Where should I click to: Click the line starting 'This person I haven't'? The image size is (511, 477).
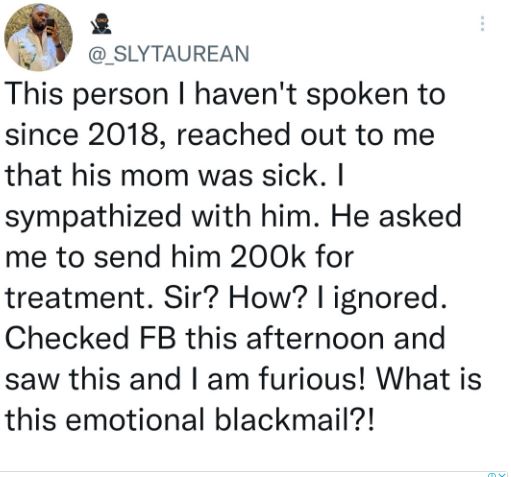point(225,95)
